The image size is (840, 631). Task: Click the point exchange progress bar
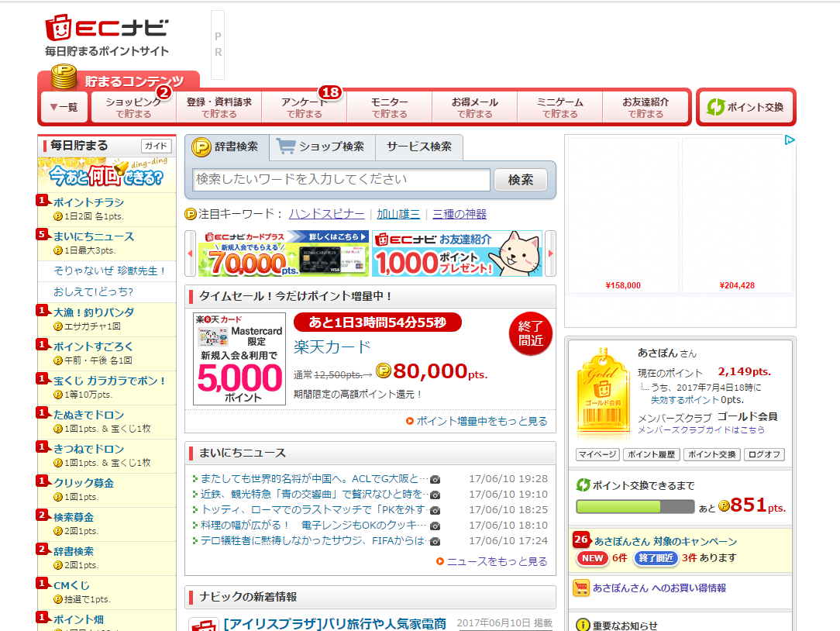(635, 507)
